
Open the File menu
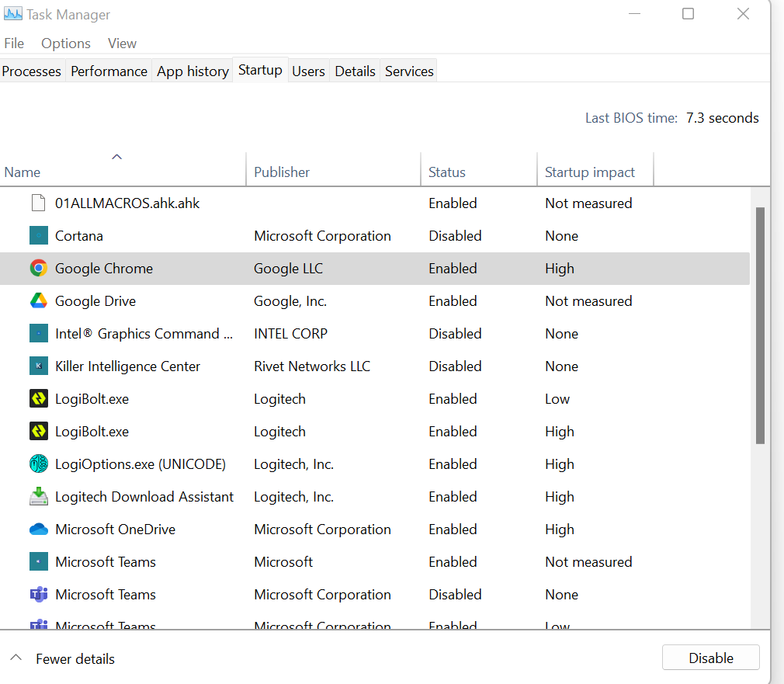click(x=14, y=43)
